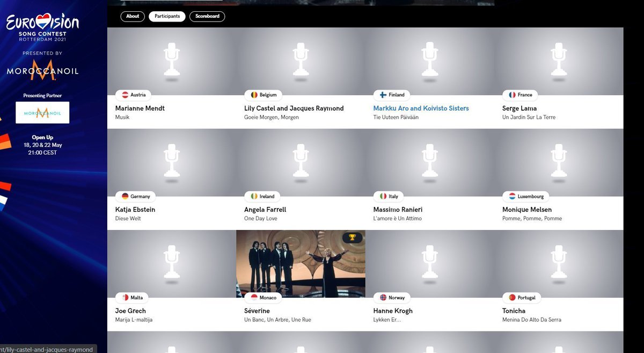This screenshot has height=353, width=644.
Task: Click microphone placeholder image above France label
Action: 559,61
